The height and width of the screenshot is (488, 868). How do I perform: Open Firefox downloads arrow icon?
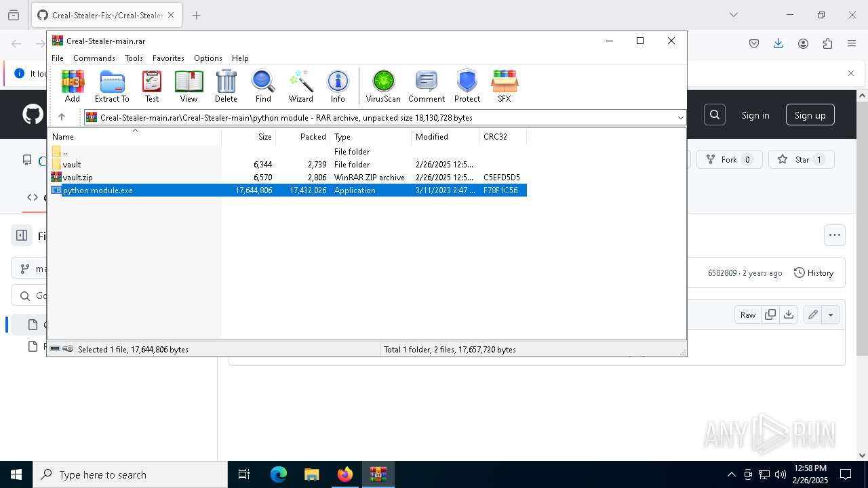[x=778, y=43]
